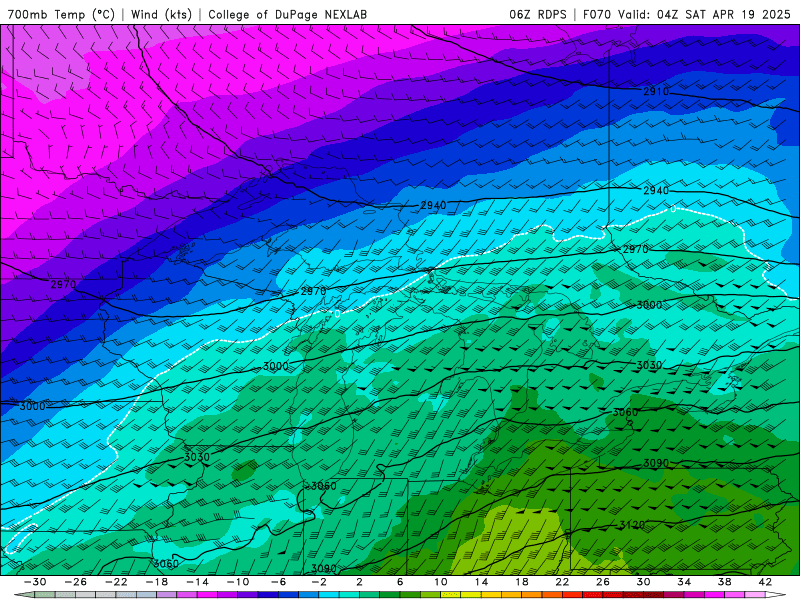Image resolution: width=800 pixels, height=600 pixels.
Task: Pick the bright red swatch for 24–26°C
Action: [x=593, y=594]
